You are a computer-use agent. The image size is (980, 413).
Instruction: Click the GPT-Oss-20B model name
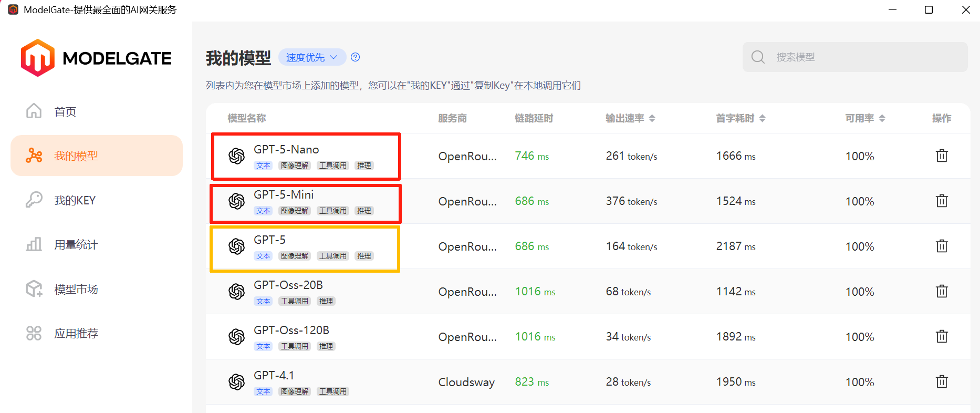tap(288, 285)
